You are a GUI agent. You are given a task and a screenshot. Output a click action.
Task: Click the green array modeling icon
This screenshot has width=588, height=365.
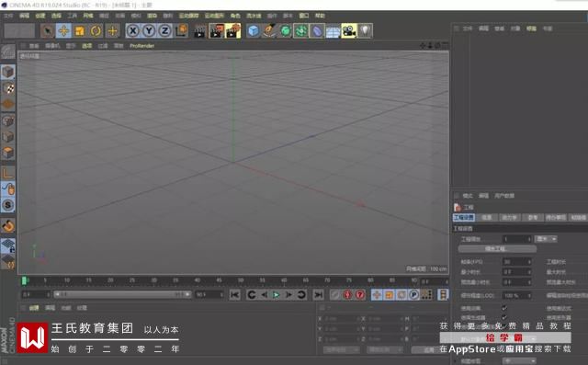(301, 30)
